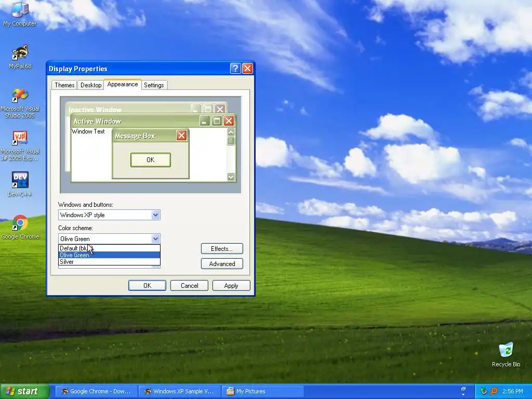Switch to My Pictures taskbar window
The image size is (532, 399).
[263, 391]
